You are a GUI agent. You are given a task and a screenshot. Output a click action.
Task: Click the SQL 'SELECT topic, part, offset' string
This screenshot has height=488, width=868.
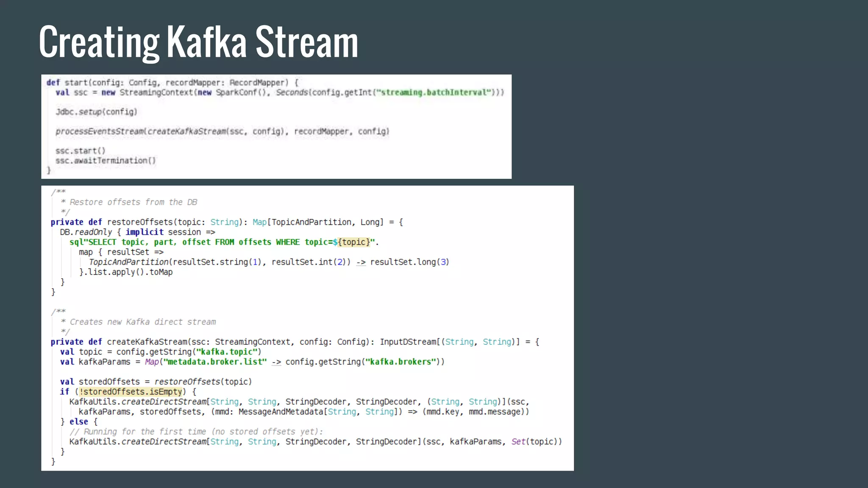coord(224,242)
